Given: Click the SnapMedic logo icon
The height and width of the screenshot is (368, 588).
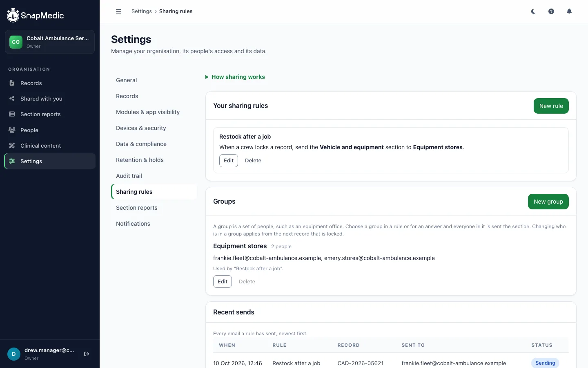Looking at the screenshot, I should point(13,16).
